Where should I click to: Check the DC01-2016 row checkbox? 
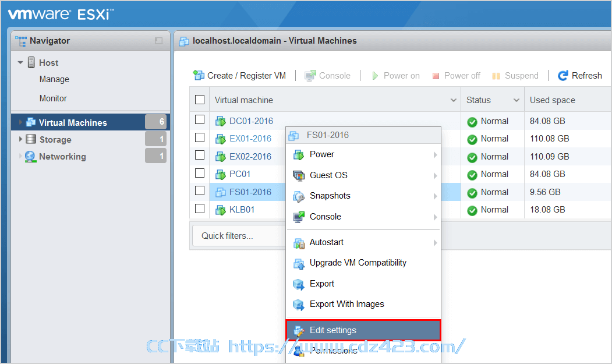click(200, 119)
